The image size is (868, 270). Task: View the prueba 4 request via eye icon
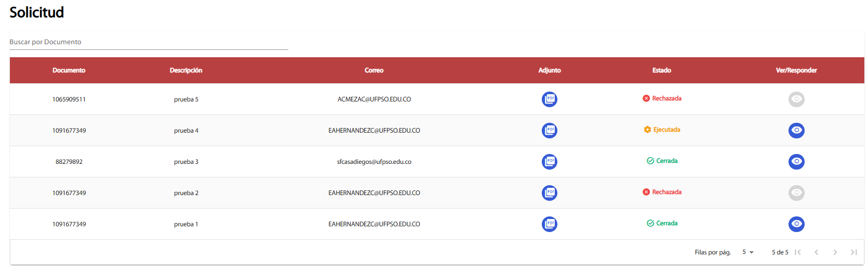pyautogui.click(x=796, y=130)
